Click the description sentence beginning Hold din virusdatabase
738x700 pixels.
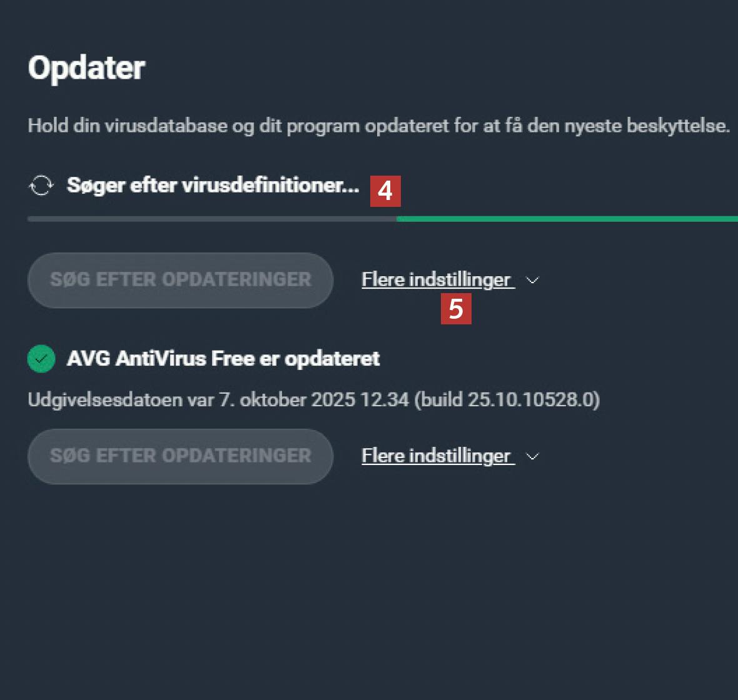378,126
